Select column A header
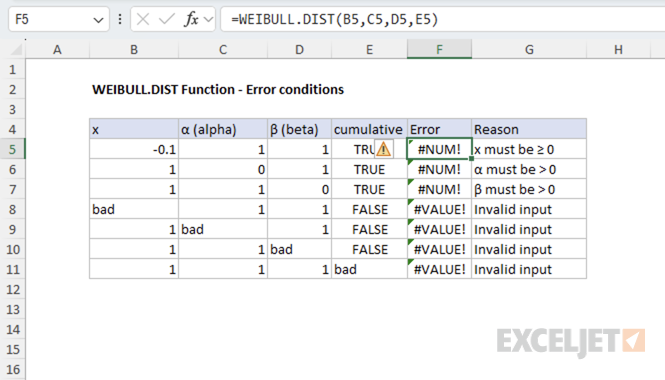Viewport: 665px width, 380px height. tap(57, 50)
